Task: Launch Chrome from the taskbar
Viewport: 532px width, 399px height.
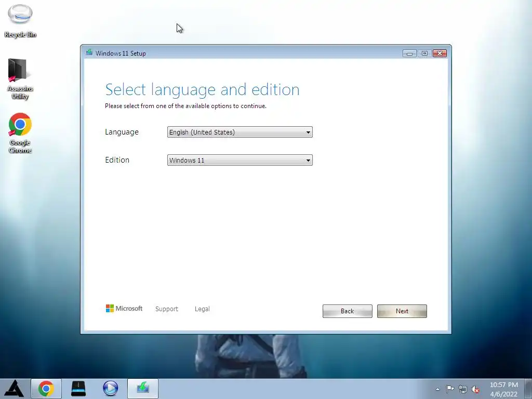Action: click(x=46, y=389)
